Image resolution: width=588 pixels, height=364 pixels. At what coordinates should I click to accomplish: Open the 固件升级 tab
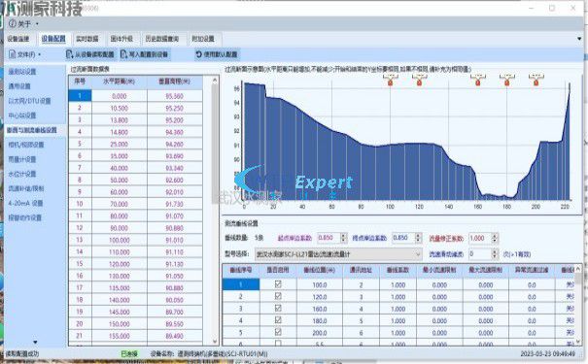click(x=121, y=39)
